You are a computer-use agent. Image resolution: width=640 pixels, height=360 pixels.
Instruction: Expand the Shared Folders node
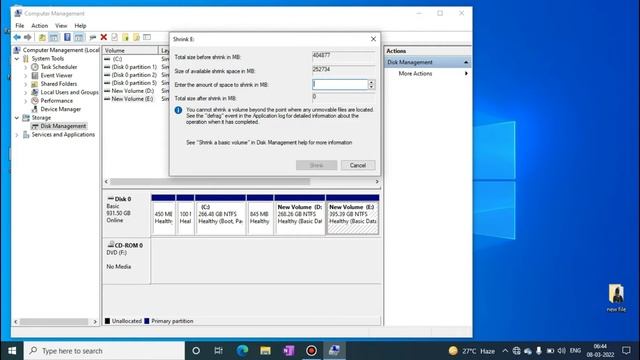click(x=26, y=84)
